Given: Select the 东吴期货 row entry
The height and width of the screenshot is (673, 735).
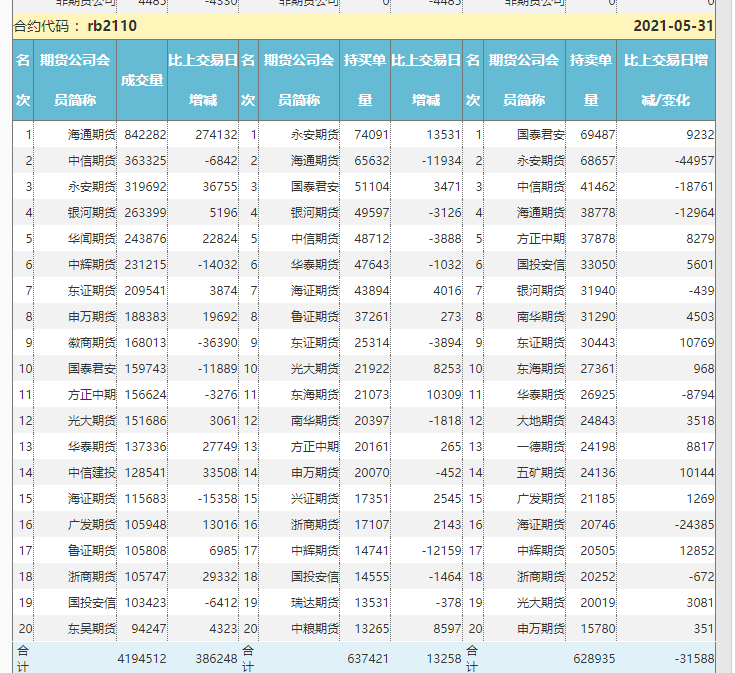Looking at the screenshot, I should pos(91,628).
